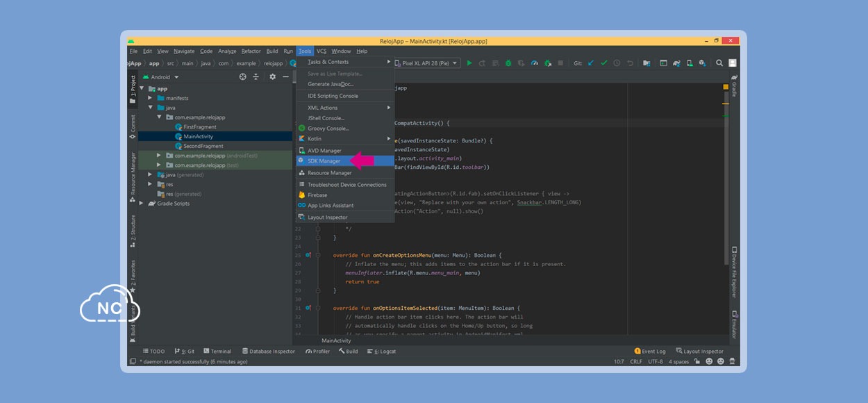Click the MainActivity breadcrumb at the editor bottom
This screenshot has width=868, height=403.
336,340
